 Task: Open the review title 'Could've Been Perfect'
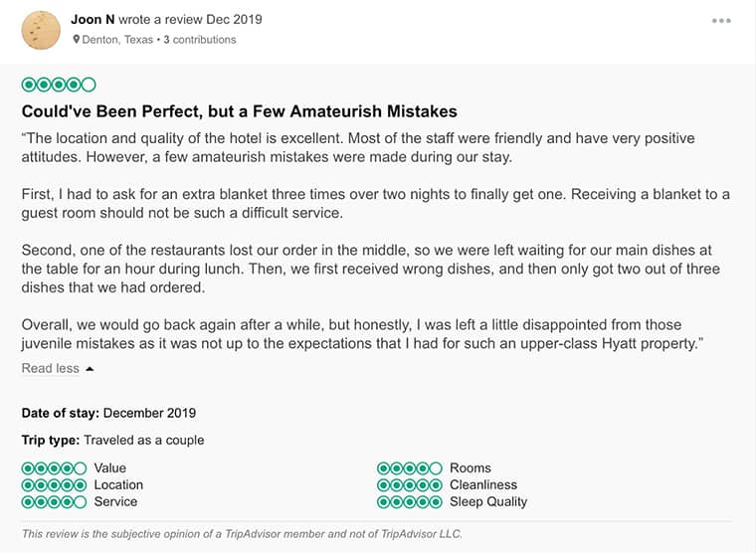[x=239, y=110]
